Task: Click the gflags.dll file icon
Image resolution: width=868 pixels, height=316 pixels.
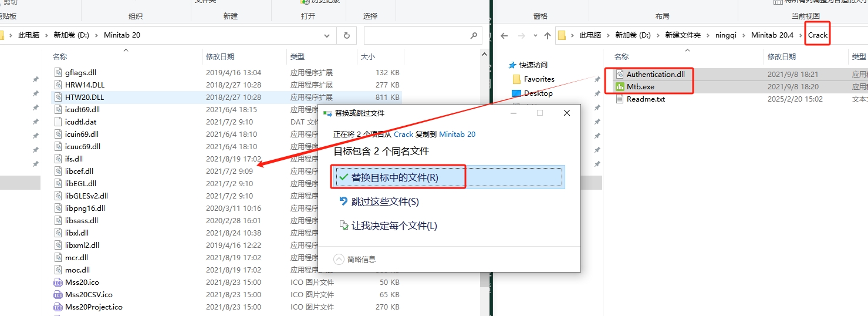Action: (x=58, y=72)
